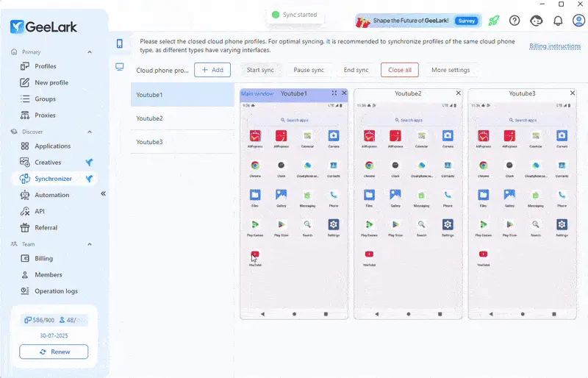Viewport: 588px width, 378px height.
Task: Click Close all button
Action: click(x=400, y=70)
